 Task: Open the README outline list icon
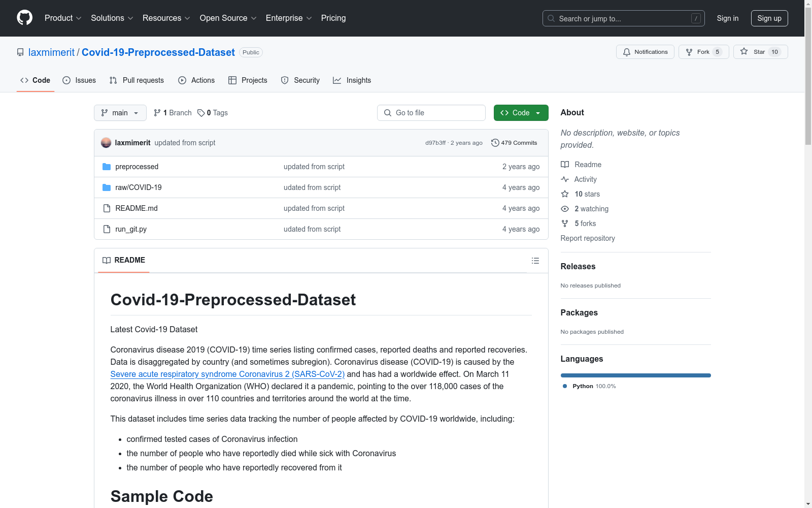pyautogui.click(x=535, y=261)
